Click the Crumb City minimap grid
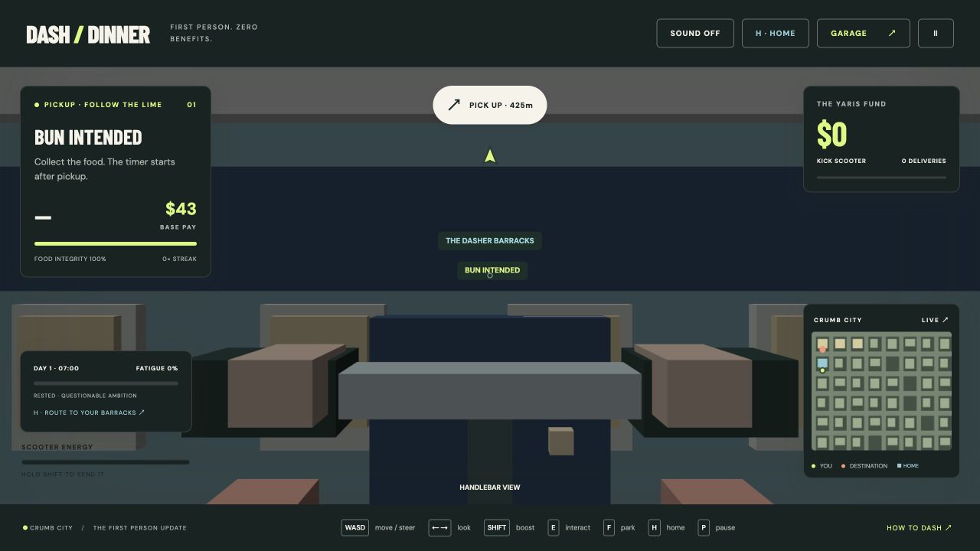 pyautogui.click(x=881, y=391)
